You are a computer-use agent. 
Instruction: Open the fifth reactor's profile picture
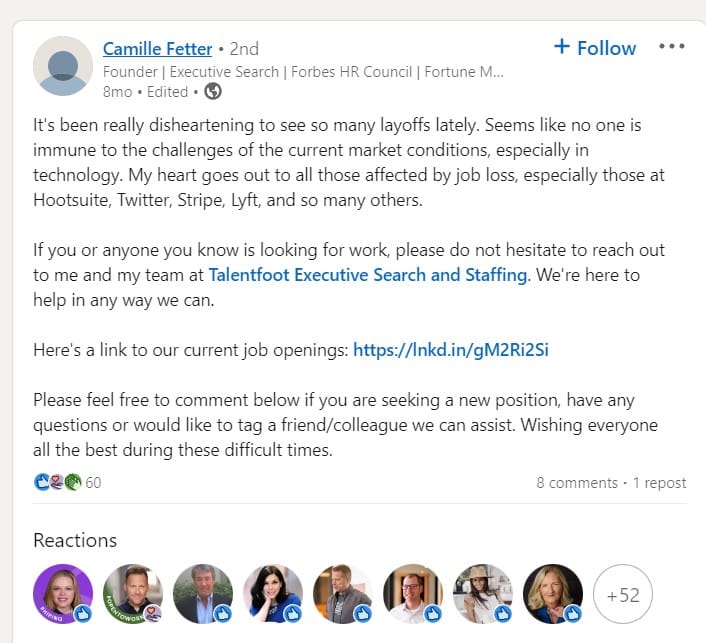(x=343, y=594)
